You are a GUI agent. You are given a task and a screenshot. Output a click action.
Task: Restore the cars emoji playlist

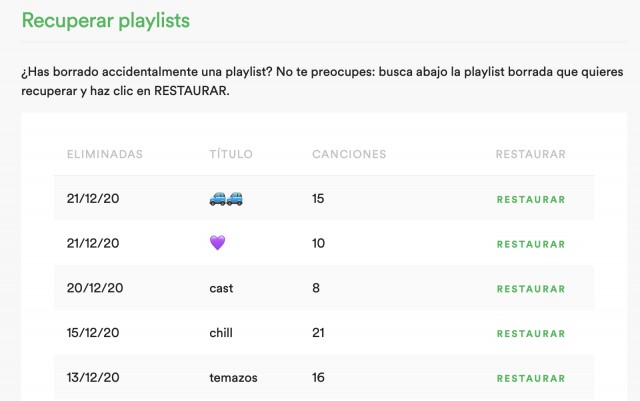pyautogui.click(x=531, y=200)
